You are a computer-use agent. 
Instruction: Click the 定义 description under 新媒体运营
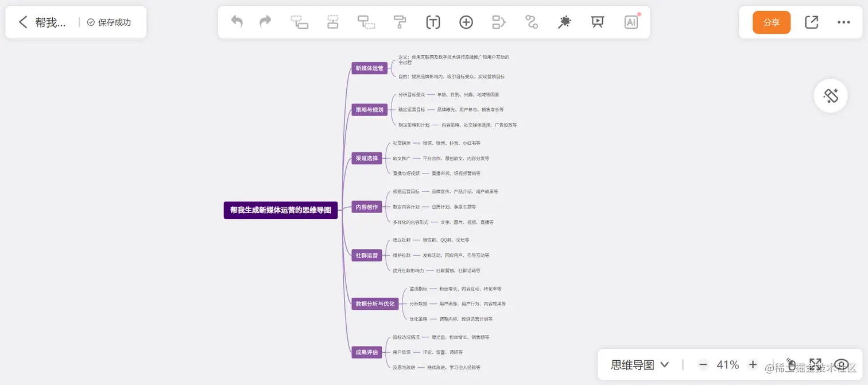pos(454,60)
